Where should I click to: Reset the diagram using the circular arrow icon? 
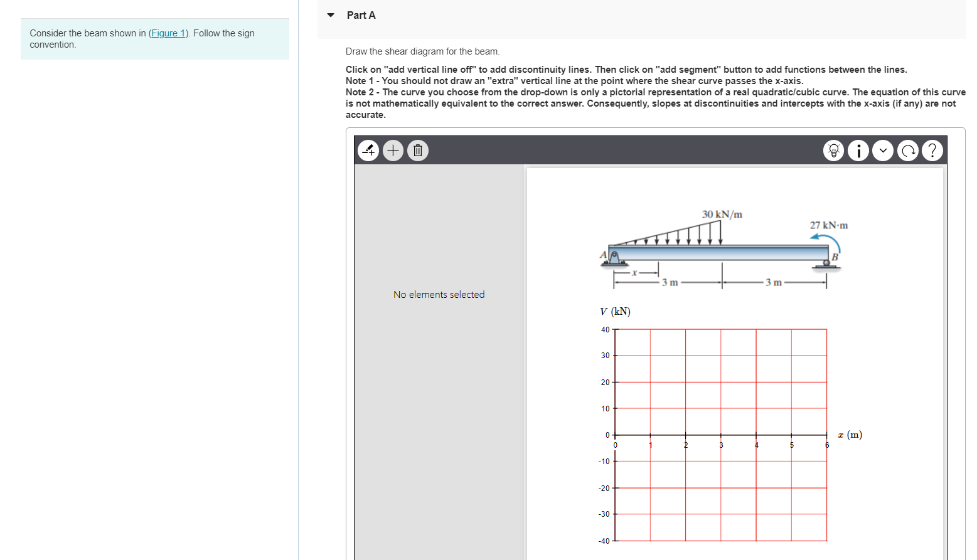(907, 150)
